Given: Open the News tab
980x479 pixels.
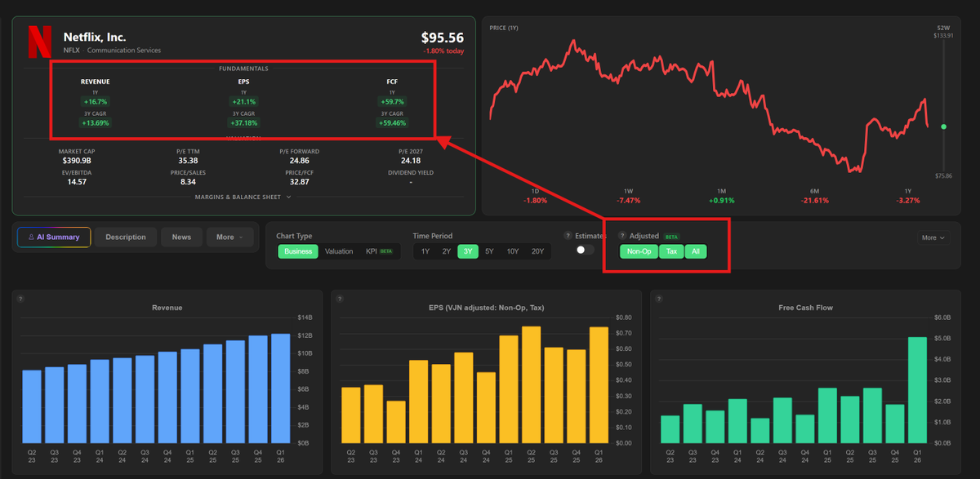Looking at the screenshot, I should tap(181, 237).
